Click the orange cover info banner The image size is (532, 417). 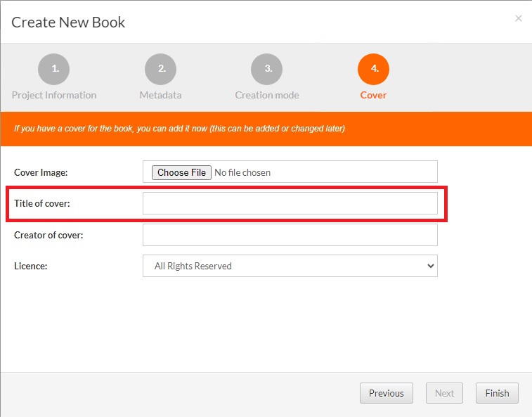[266, 129]
